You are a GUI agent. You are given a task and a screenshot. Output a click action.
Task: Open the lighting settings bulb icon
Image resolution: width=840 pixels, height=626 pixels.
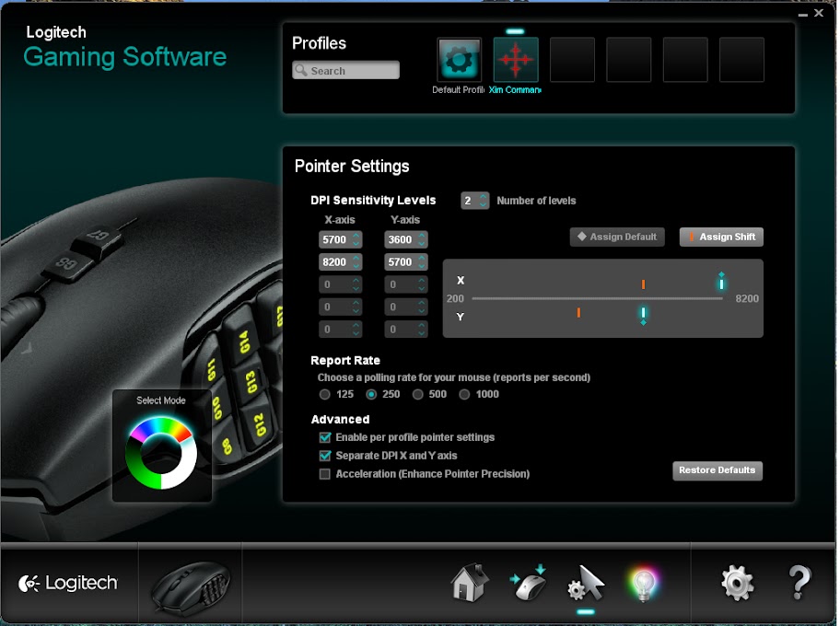coord(644,583)
